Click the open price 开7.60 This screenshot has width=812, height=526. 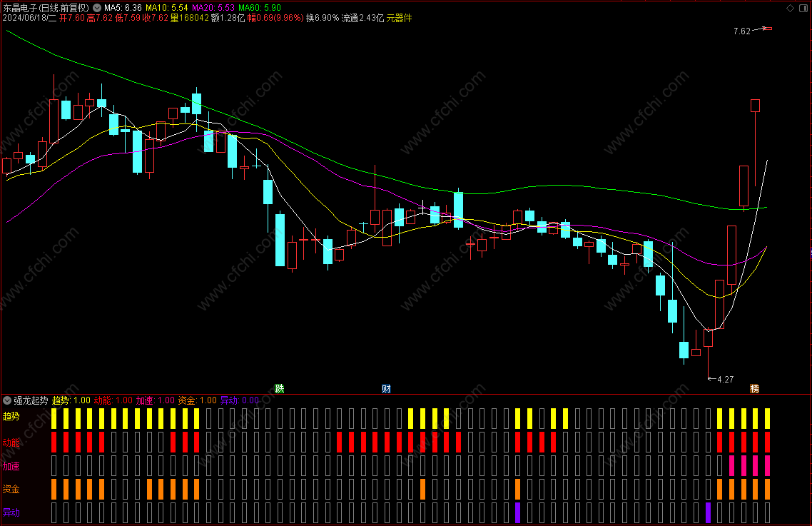72,18
